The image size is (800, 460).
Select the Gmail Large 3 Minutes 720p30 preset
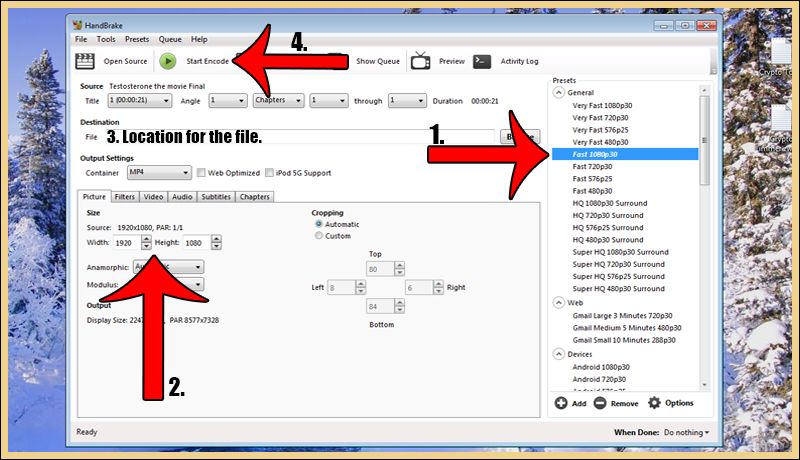tap(622, 316)
